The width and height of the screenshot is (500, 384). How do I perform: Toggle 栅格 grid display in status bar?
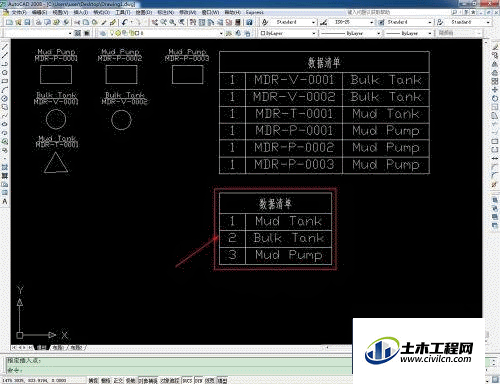(105, 380)
